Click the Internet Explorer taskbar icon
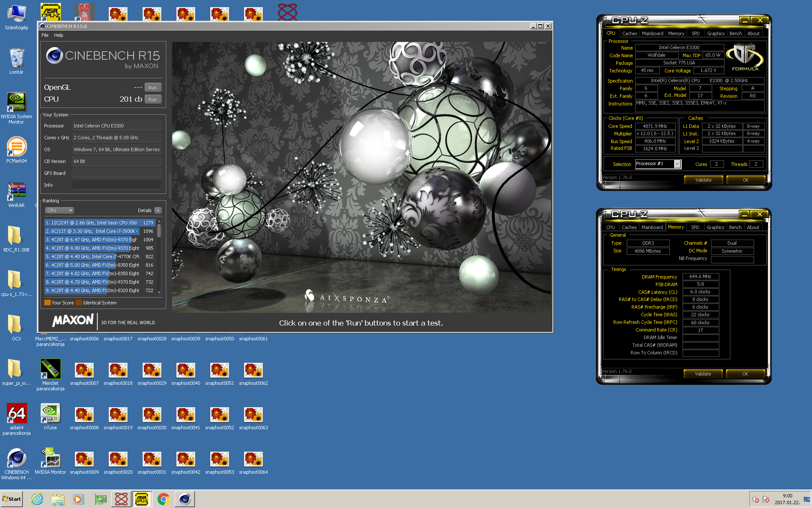Viewport: 812px width, 508px height. (x=37, y=499)
